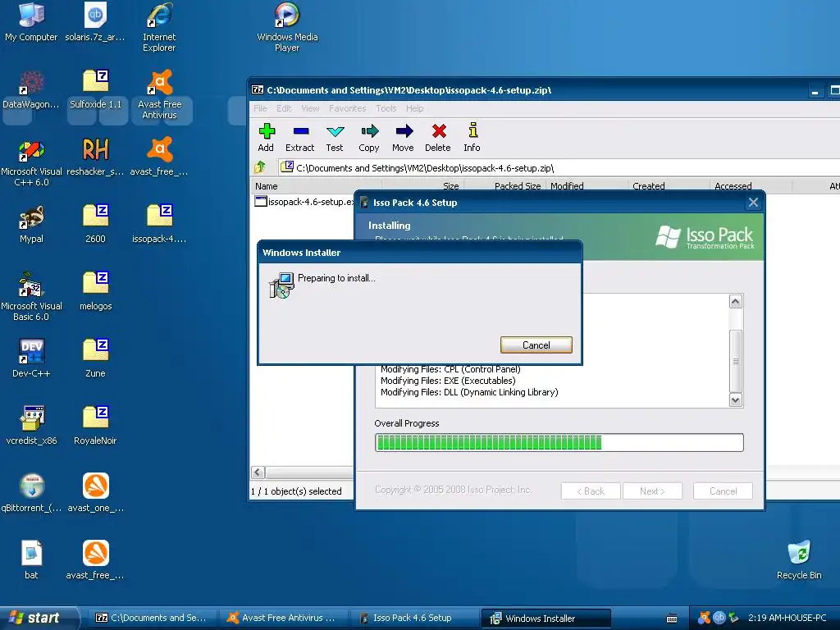
Task: Select the DataWagon desktop icon
Action: coord(31,89)
